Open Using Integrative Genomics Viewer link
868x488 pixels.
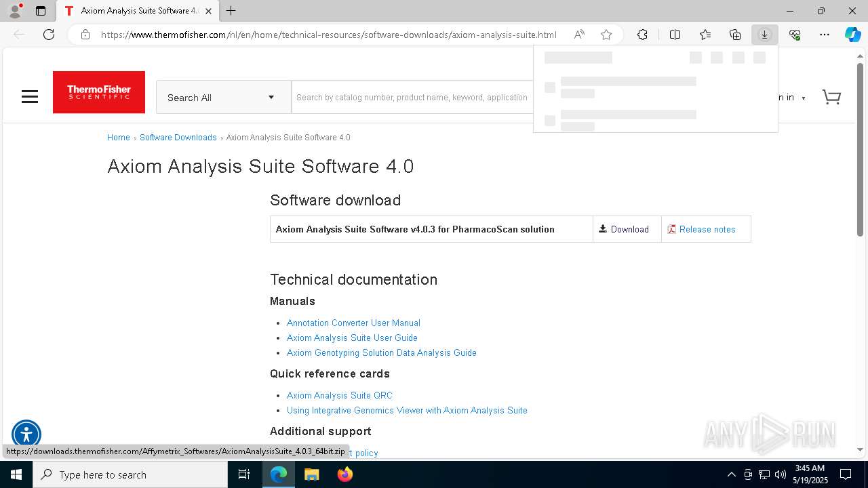click(407, 410)
